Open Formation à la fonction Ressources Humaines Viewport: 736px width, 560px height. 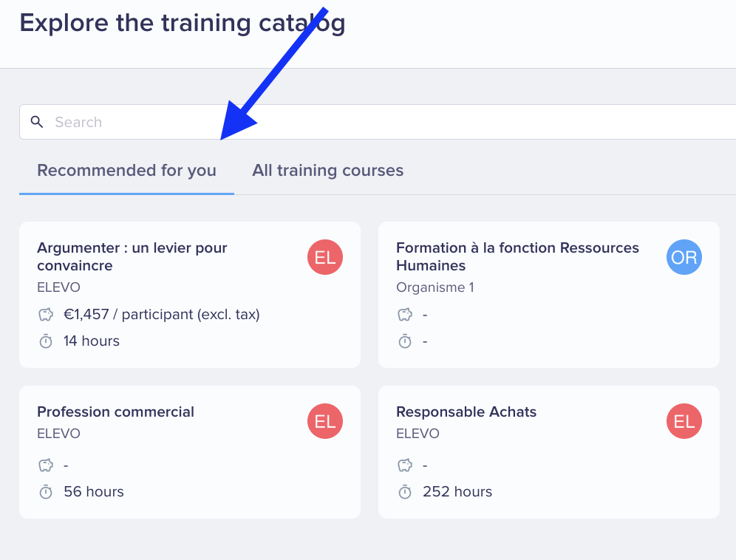tap(517, 256)
